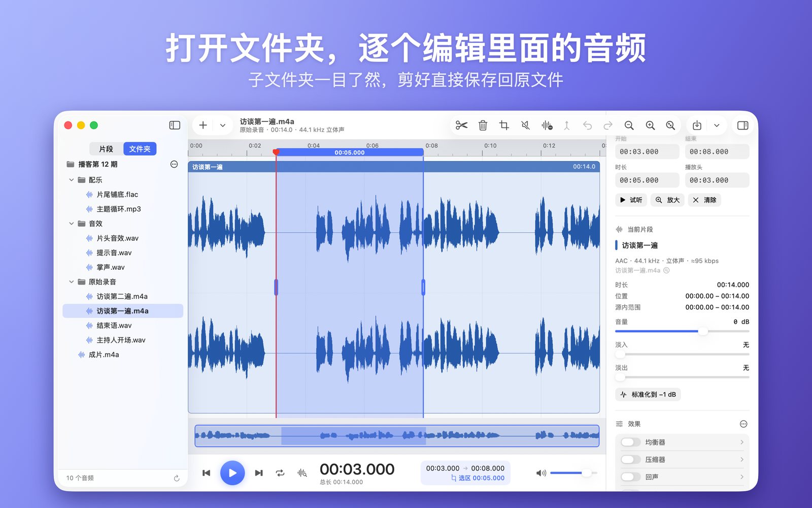Expand the 均衡器 settings chevron
The width and height of the screenshot is (812, 508).
pyautogui.click(x=742, y=442)
